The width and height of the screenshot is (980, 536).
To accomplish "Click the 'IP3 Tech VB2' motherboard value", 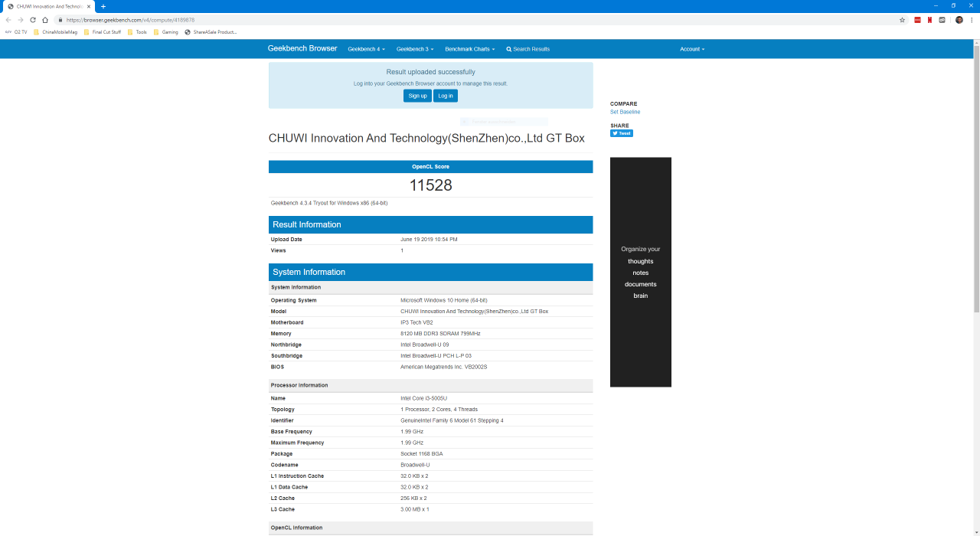I will (x=416, y=322).
